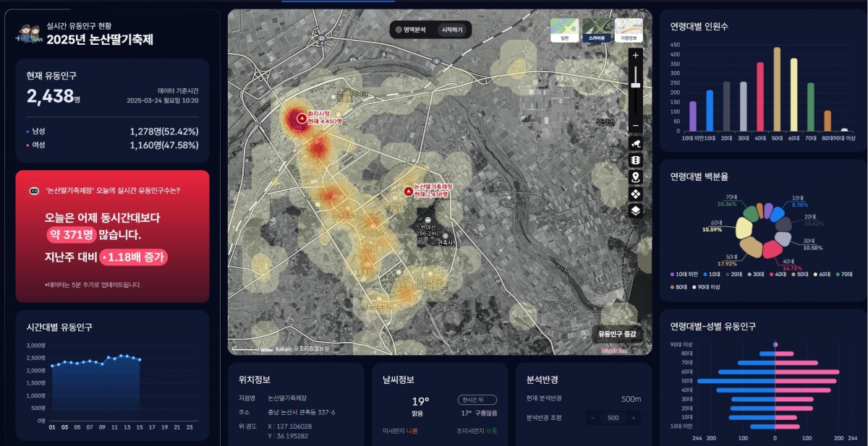Click the location pin map tool

636,177
